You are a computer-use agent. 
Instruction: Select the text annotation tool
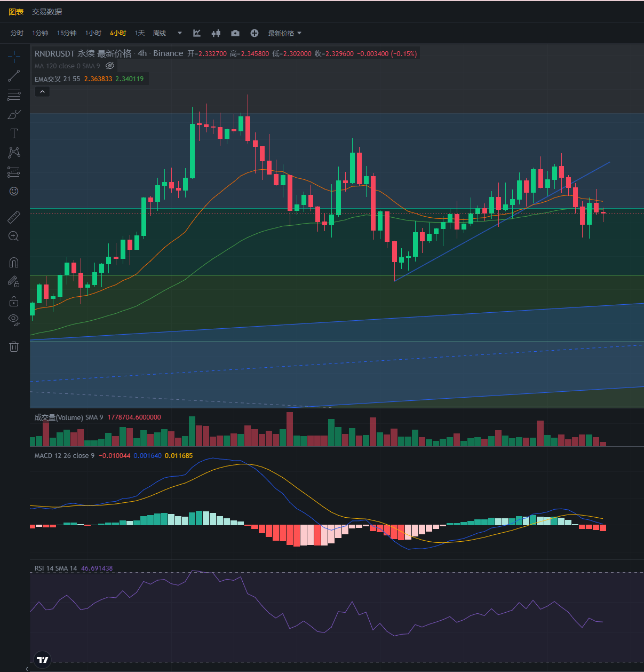click(14, 133)
